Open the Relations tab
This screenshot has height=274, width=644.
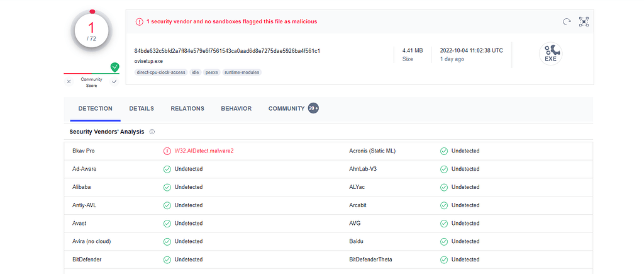187,108
